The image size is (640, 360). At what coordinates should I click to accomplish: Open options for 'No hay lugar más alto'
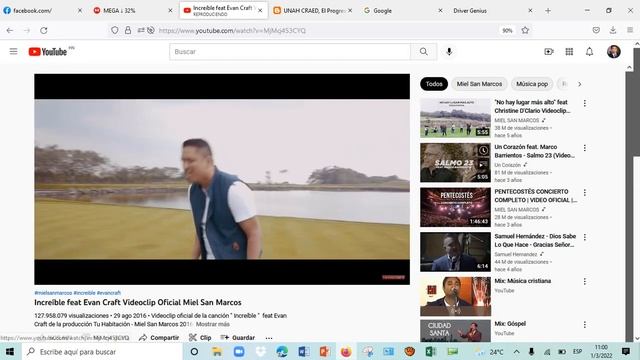(585, 103)
